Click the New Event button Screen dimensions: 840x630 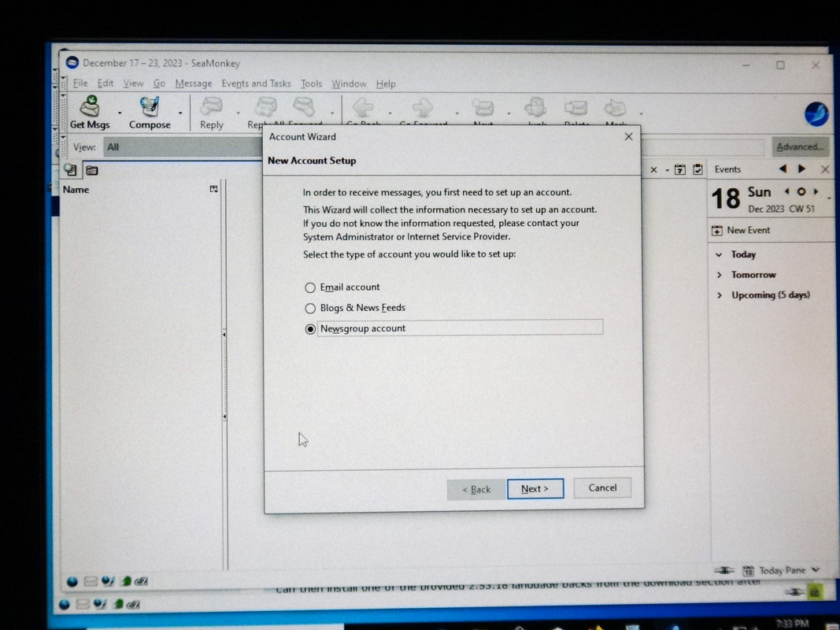pos(741,231)
